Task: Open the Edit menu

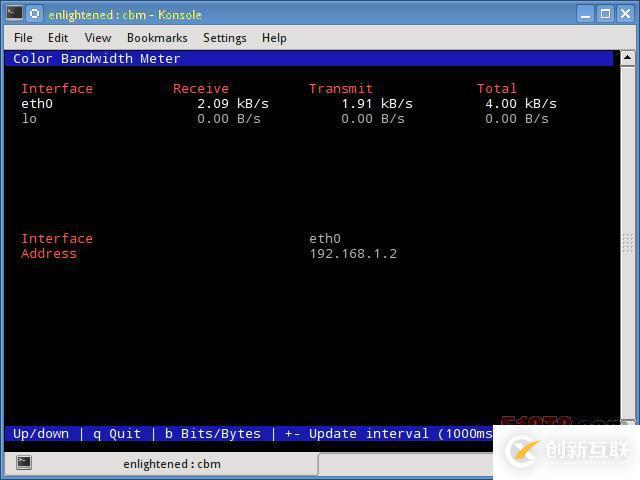Action: pyautogui.click(x=58, y=38)
